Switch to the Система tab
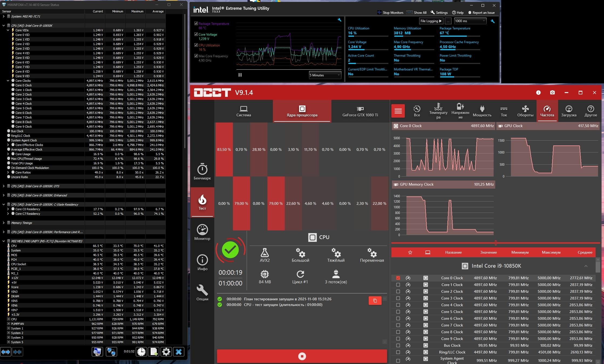 (243, 111)
